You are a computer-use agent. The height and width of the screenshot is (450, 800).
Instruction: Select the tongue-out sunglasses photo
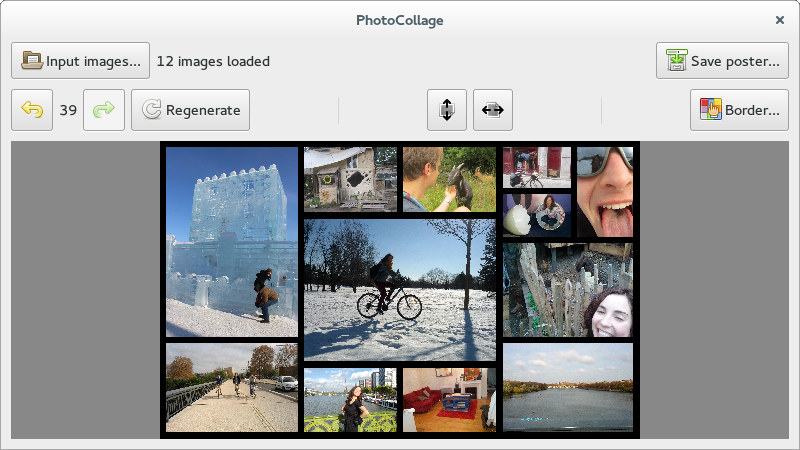605,192
